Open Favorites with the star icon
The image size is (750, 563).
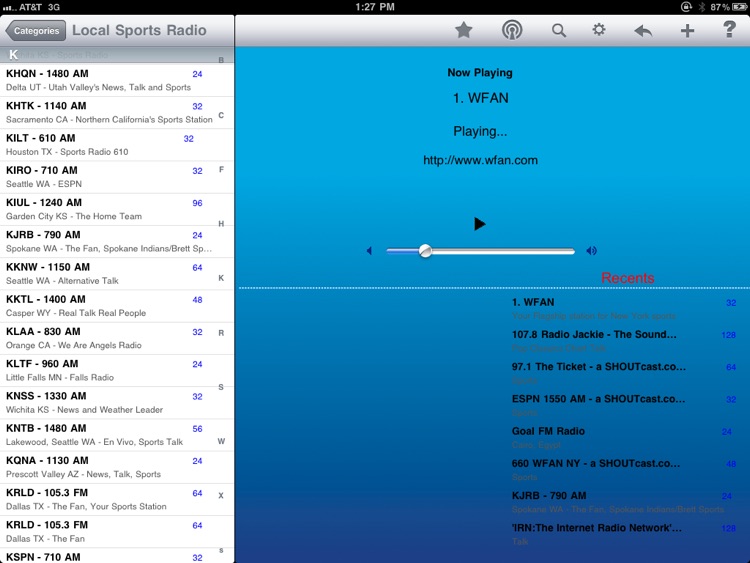(463, 31)
